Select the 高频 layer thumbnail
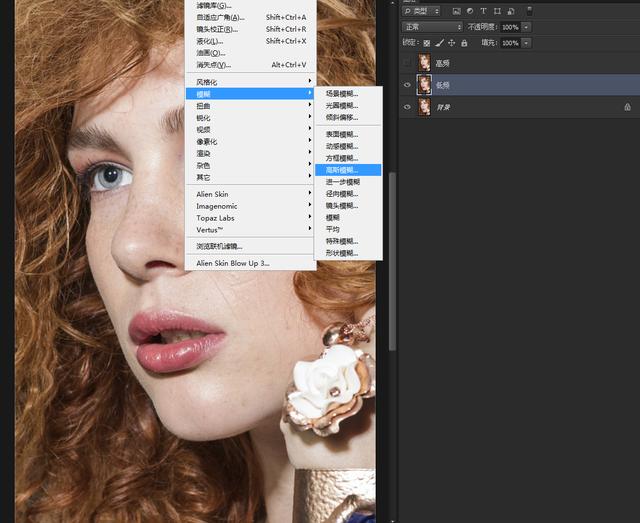Viewport: 640px width, 523px height. click(x=425, y=63)
